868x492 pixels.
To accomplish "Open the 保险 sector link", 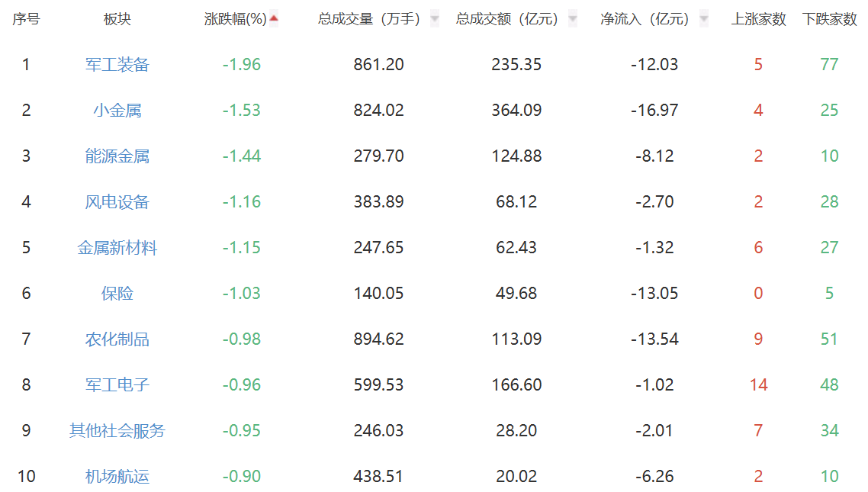I will tap(117, 294).
